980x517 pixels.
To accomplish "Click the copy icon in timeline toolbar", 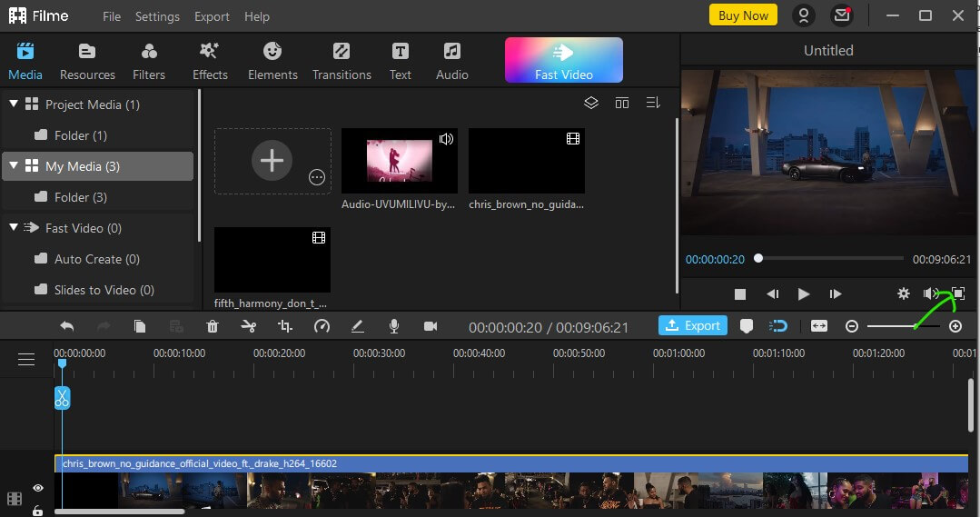I will tap(140, 325).
